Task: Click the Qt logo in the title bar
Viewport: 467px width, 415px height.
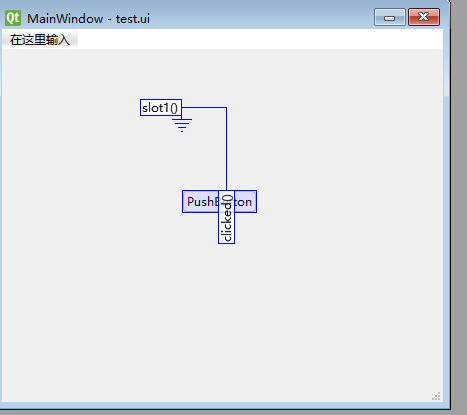Action: pyautogui.click(x=13, y=18)
